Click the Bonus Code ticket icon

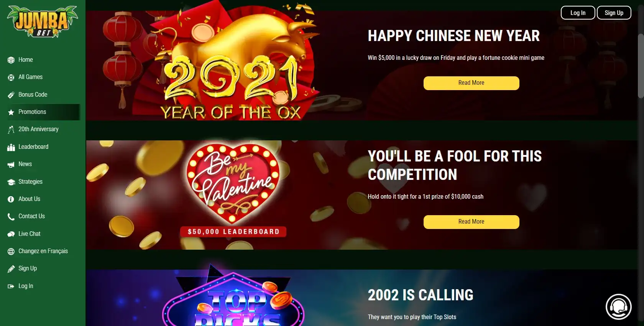click(11, 95)
